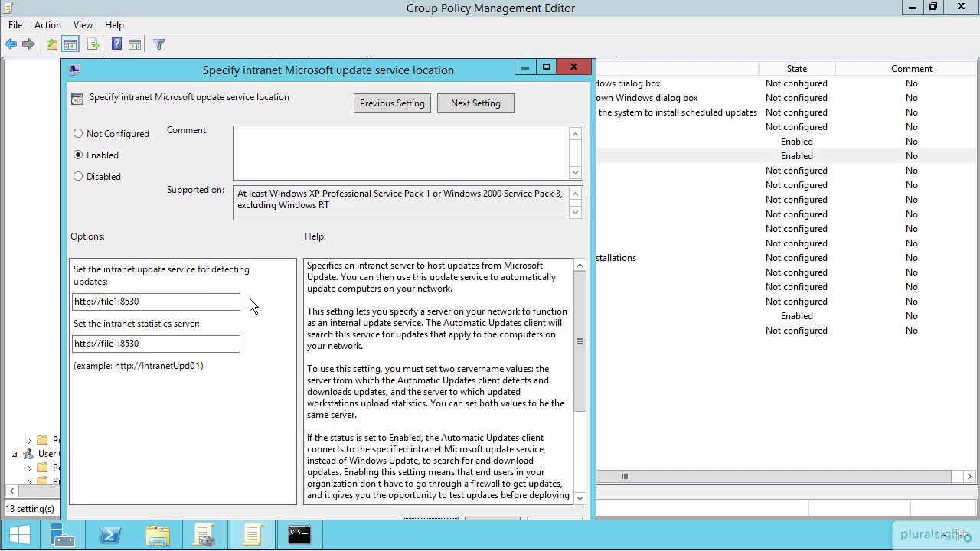Open the taskbar scroll with toolbox icon

(x=204, y=535)
